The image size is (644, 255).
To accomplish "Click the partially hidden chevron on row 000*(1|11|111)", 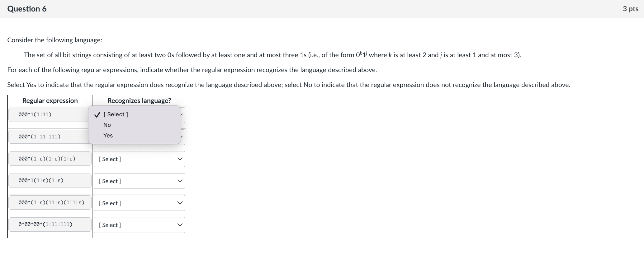I will coord(182,137).
